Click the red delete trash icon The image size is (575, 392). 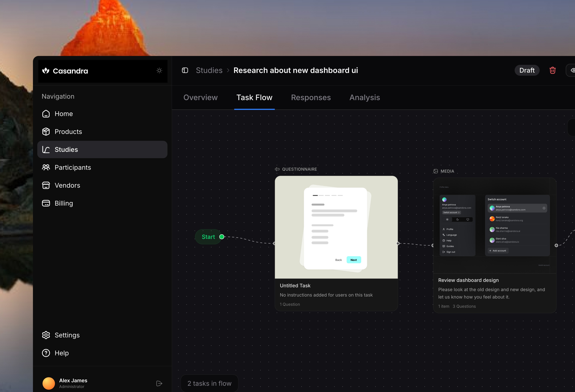[x=552, y=70]
